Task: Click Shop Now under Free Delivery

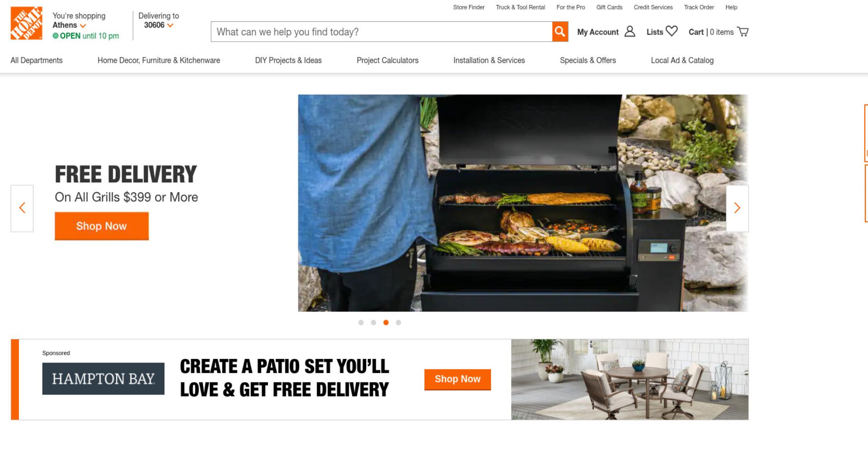Action: click(x=102, y=226)
